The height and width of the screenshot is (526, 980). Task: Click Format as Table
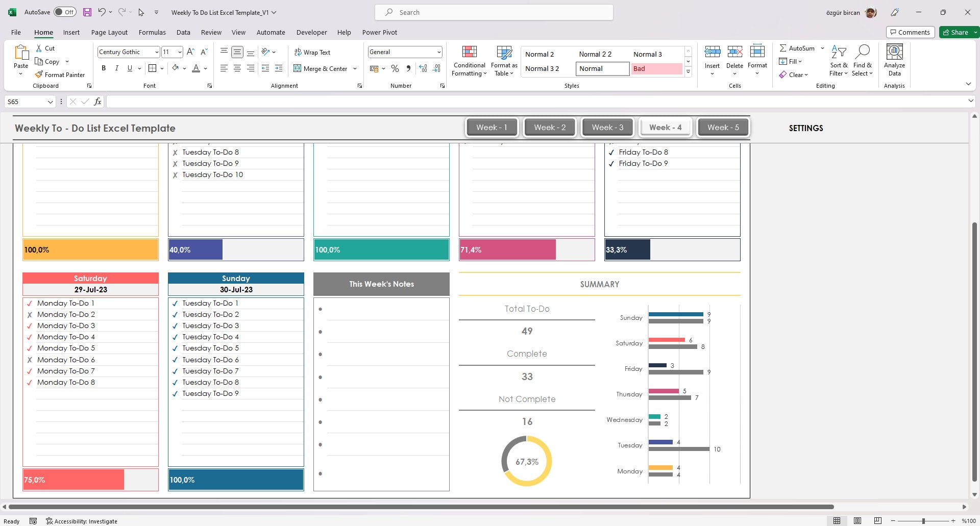tap(504, 60)
